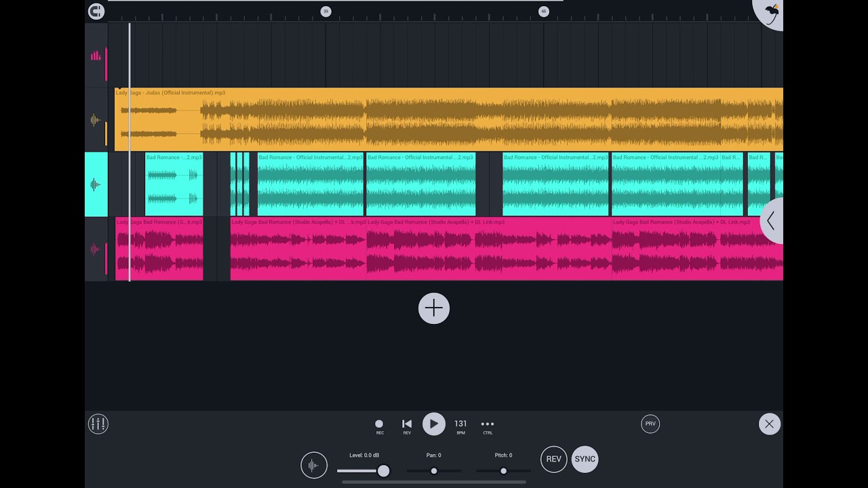868x488 pixels.
Task: Jump to bar 33 timeline marker
Action: point(325,11)
